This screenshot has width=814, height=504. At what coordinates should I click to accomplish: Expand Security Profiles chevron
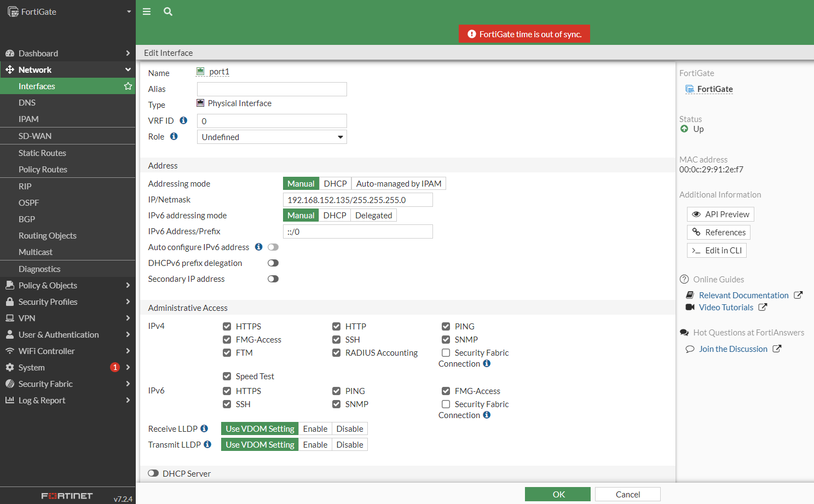128,302
